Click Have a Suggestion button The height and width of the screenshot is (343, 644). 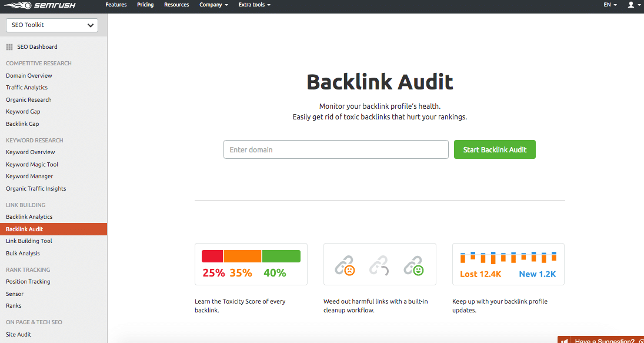point(601,339)
